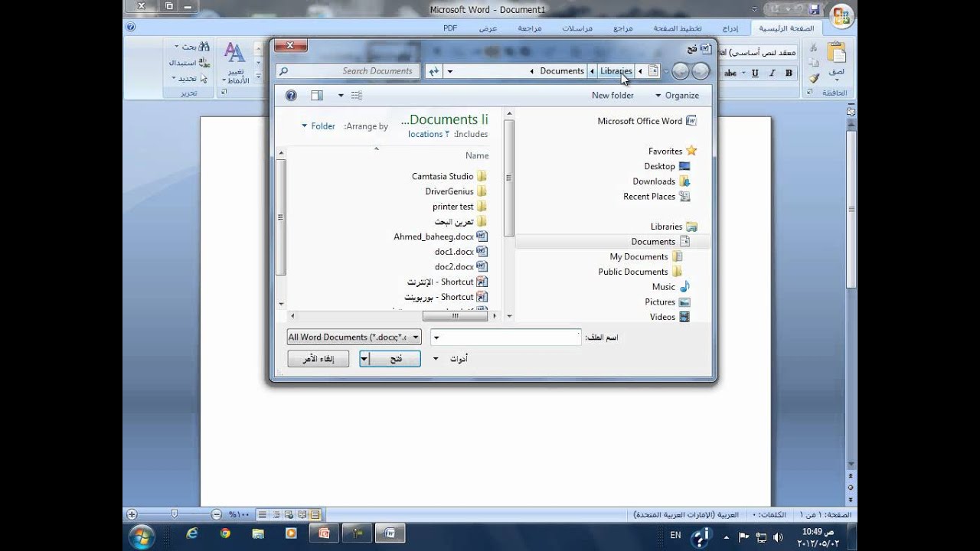Toggle Underline formatting in Word ribbon
This screenshot has width=980, height=551.
755,73
